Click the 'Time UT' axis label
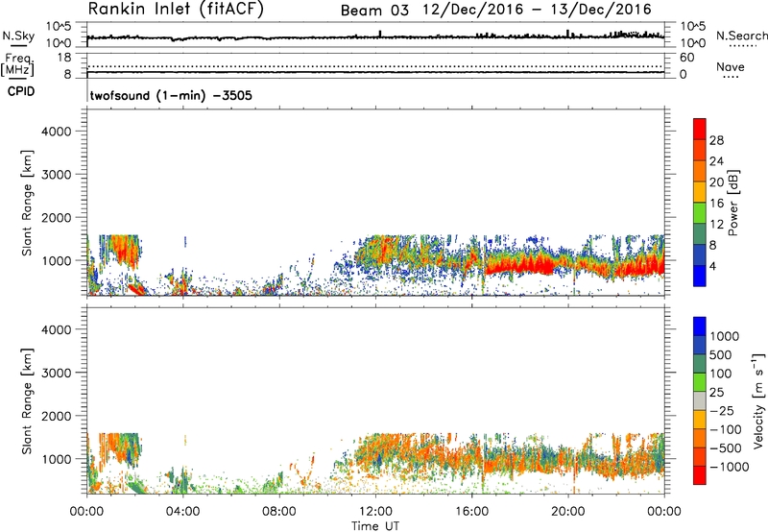Image resolution: width=768 pixels, height=532 pixels. click(375, 526)
